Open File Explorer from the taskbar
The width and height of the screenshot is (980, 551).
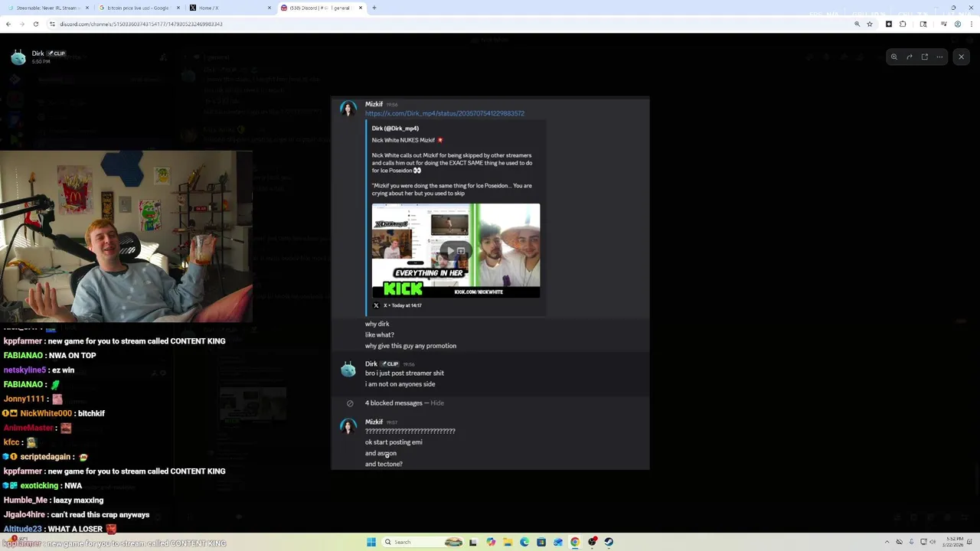coord(508,542)
